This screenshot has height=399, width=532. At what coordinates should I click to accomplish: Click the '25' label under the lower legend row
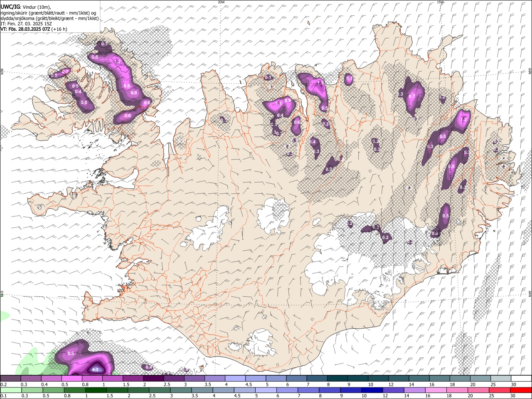pos(493,396)
